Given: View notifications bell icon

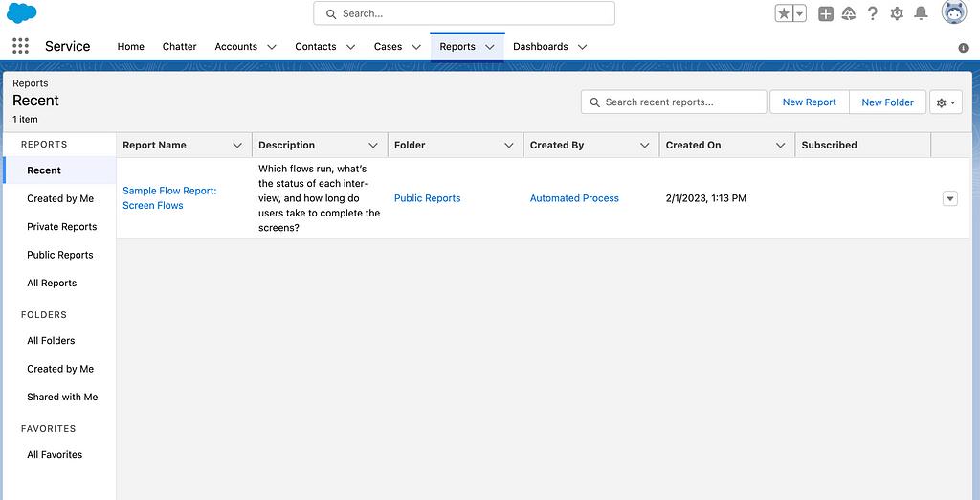Looking at the screenshot, I should [921, 13].
